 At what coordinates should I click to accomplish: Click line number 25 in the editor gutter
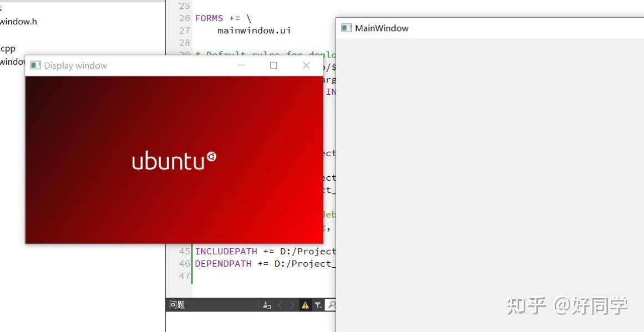pyautogui.click(x=185, y=6)
